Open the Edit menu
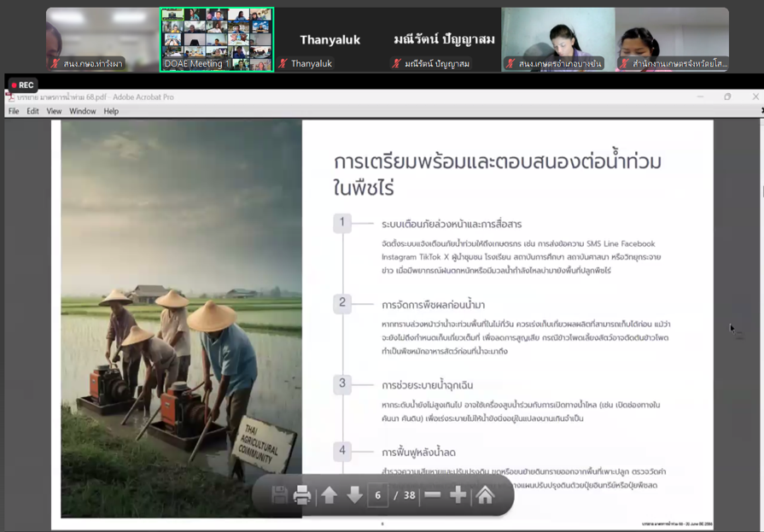Image resolution: width=764 pixels, height=532 pixels. 32,111
